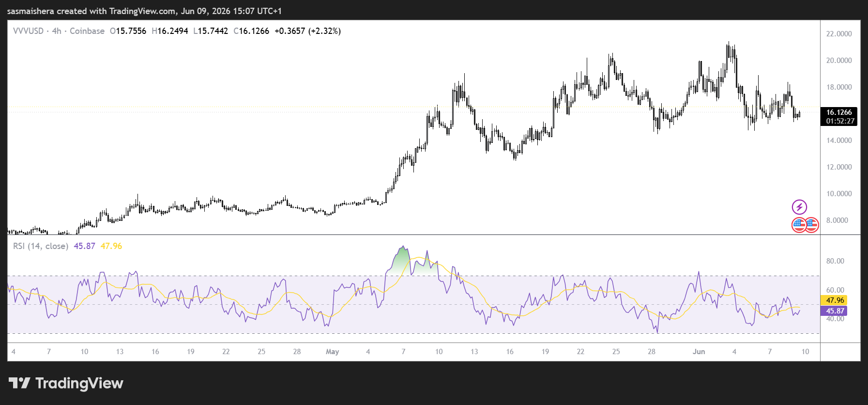Click the 40.00 RSI axis label
Screen dimensions: 868x405
835,319
